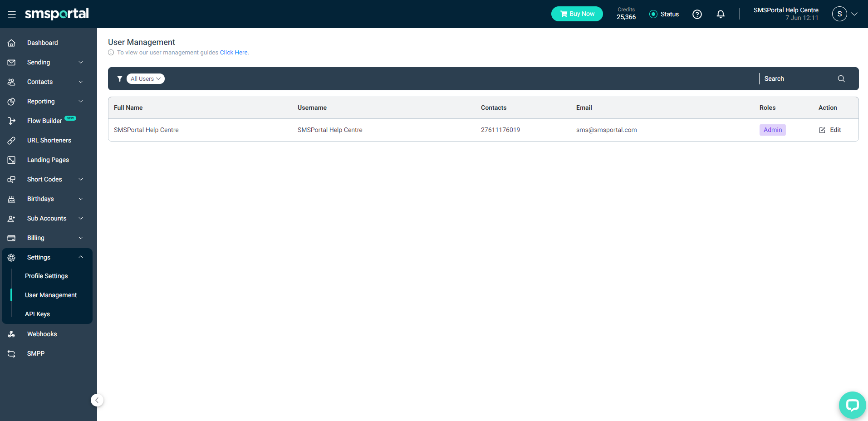Open Landing Pages menu item

tap(48, 160)
